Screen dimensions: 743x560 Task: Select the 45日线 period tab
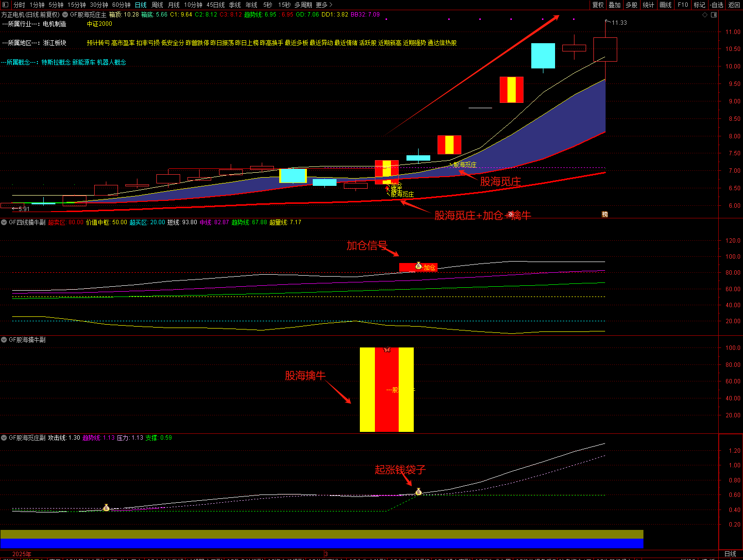tap(216, 5)
